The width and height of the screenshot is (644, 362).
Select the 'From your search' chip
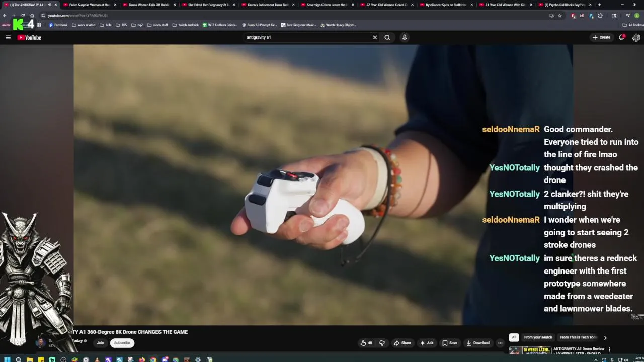538,337
